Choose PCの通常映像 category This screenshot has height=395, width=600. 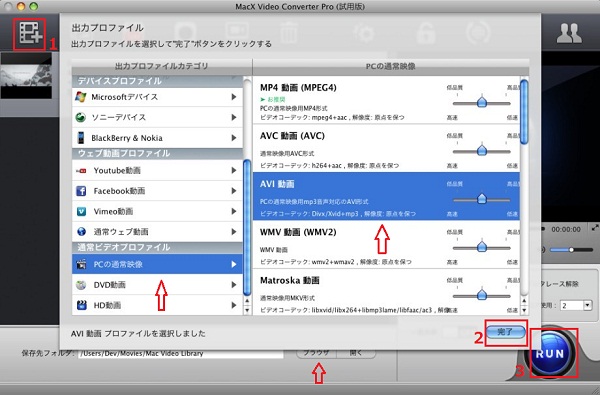[157, 264]
